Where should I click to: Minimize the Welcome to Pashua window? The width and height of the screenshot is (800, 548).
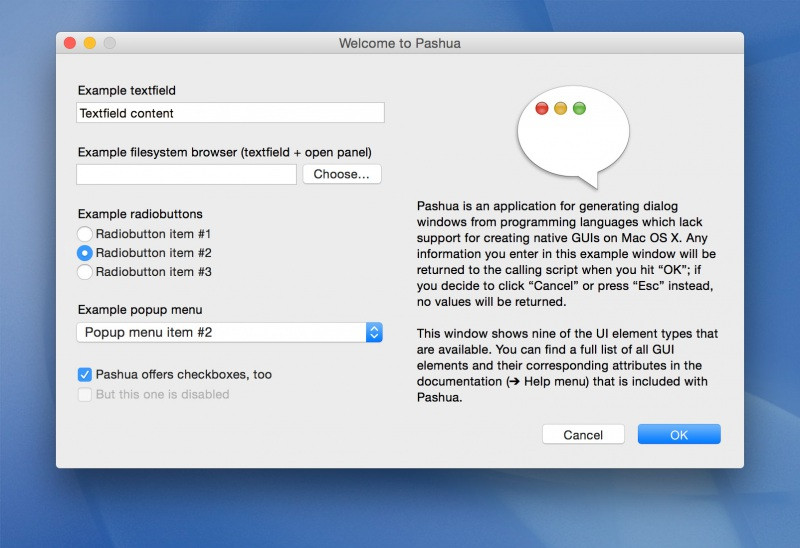click(90, 43)
